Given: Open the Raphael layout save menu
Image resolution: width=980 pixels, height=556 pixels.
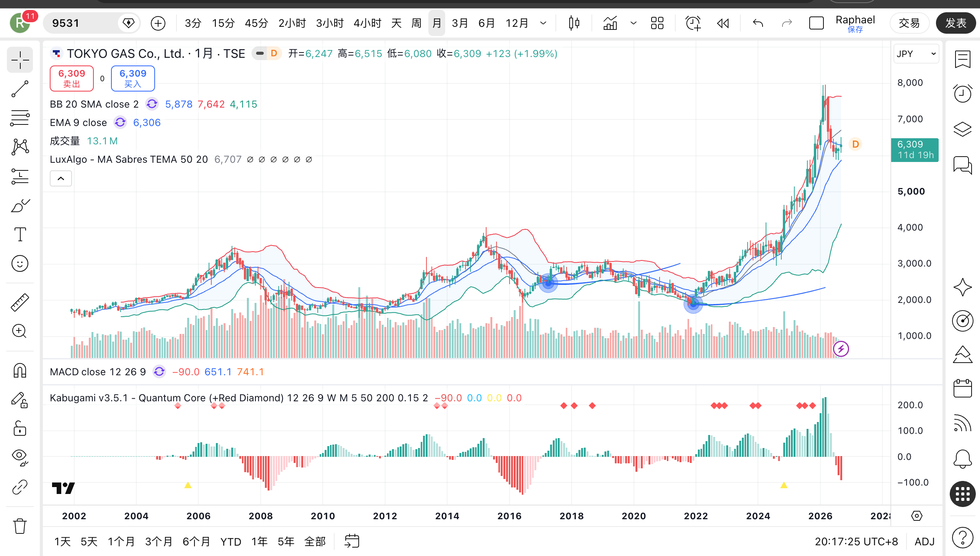Looking at the screenshot, I should (x=855, y=24).
